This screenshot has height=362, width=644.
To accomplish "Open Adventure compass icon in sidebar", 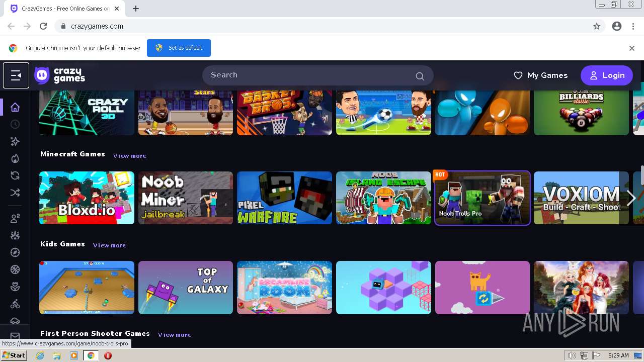I will [15, 252].
